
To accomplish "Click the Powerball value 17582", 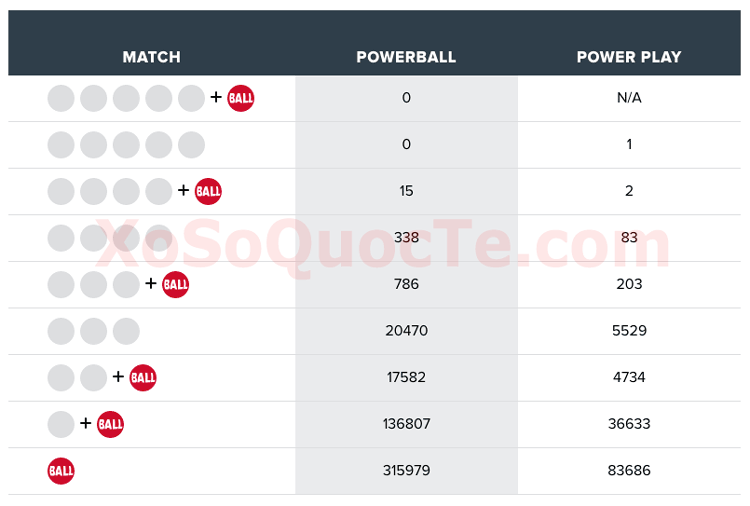I will coord(406,377).
